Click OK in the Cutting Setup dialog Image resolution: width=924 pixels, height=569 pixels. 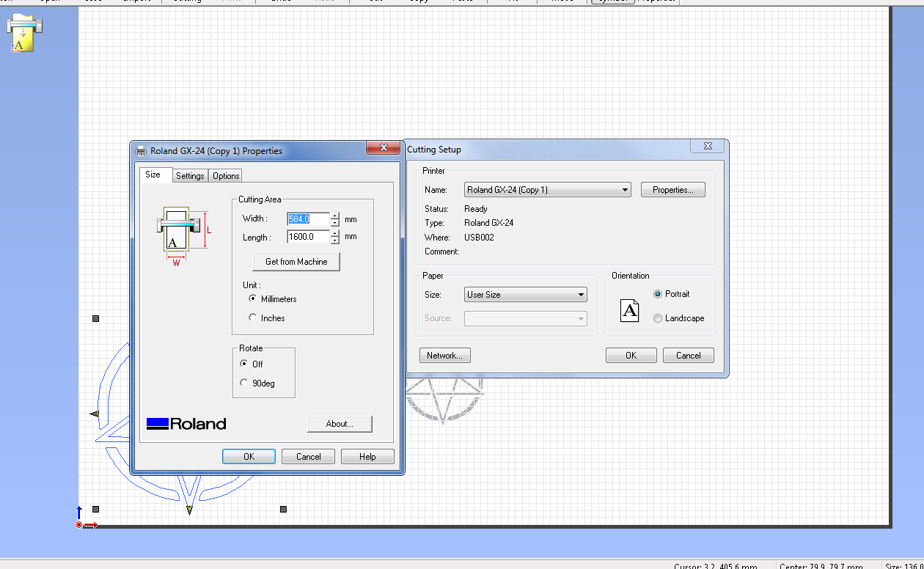click(631, 356)
